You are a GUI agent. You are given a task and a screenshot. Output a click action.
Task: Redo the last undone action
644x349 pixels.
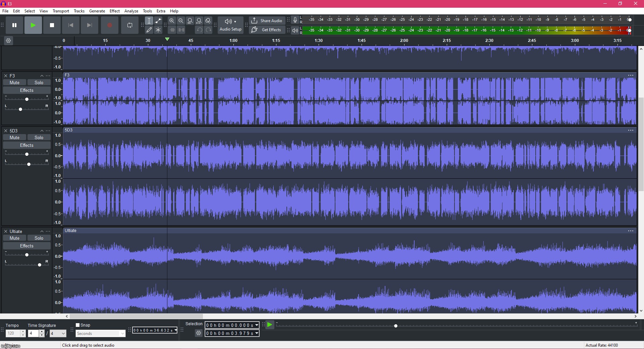pos(208,30)
